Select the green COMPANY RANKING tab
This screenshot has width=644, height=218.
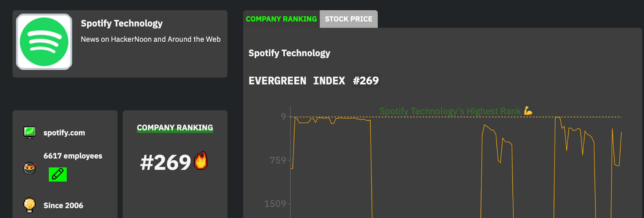coord(281,19)
